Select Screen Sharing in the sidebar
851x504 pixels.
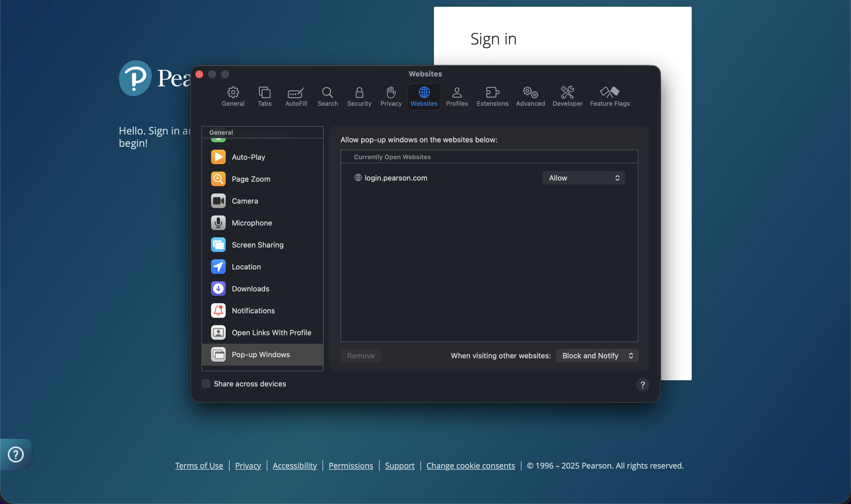[x=257, y=245]
